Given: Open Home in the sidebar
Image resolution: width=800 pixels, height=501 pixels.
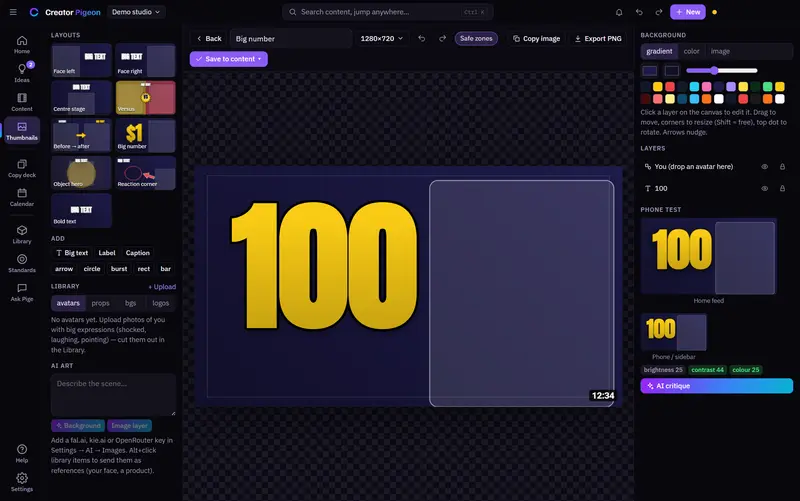Looking at the screenshot, I should pos(22,44).
